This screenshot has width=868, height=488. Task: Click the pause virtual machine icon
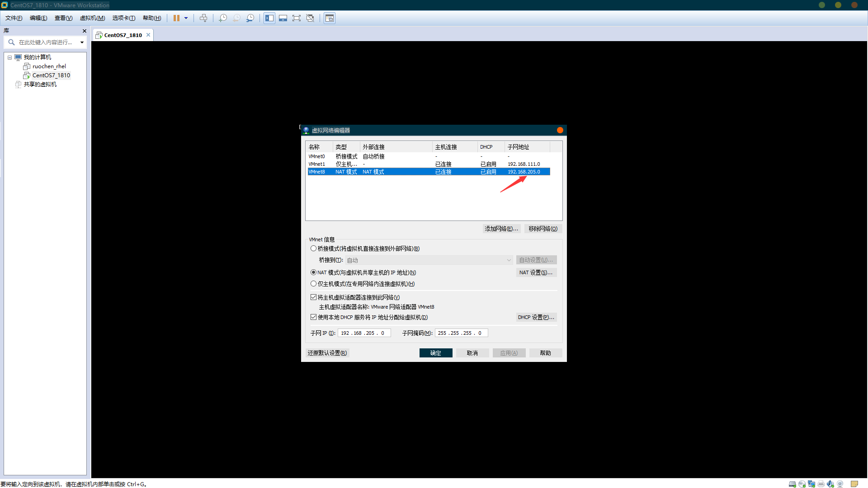176,18
